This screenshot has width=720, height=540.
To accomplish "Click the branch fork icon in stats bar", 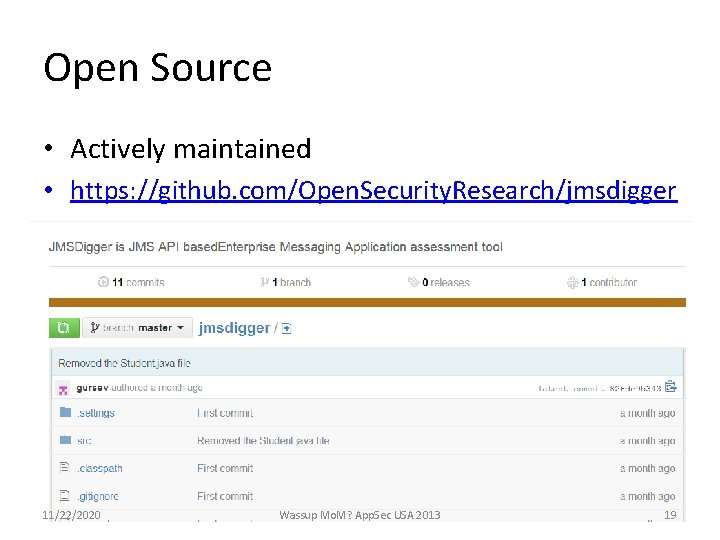I will coord(264,282).
